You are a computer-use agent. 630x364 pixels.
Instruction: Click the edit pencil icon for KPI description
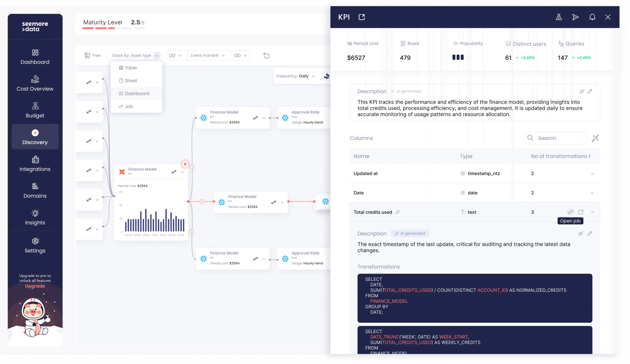pyautogui.click(x=590, y=91)
